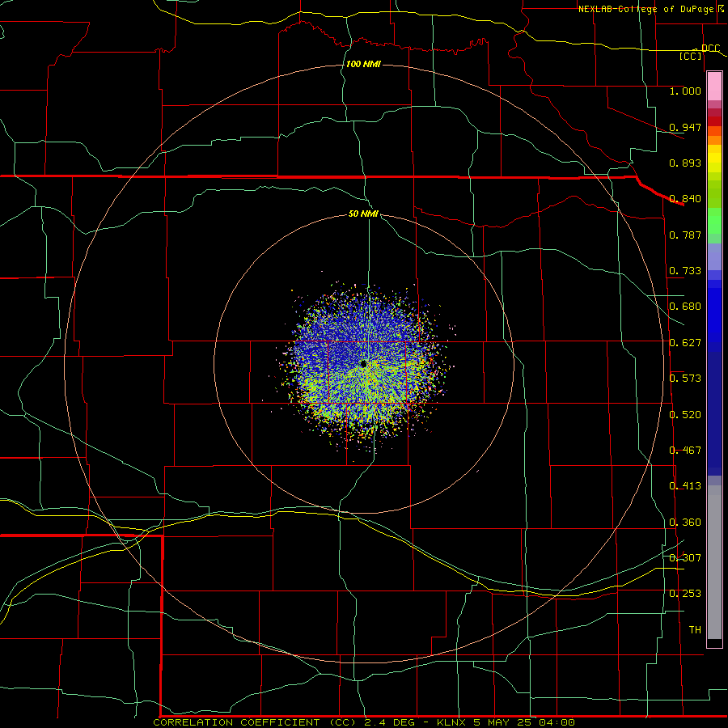Click the black radar site dot at center

click(363, 363)
